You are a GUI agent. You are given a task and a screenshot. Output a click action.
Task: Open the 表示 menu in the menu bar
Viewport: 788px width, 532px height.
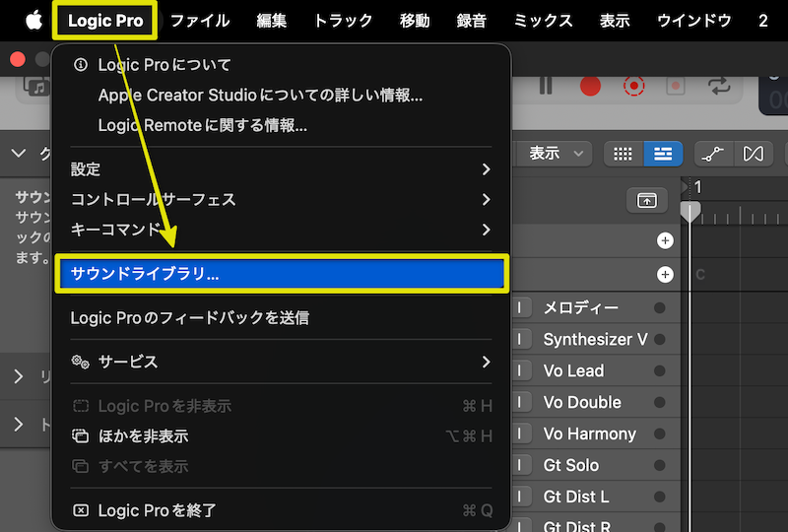[x=615, y=21]
